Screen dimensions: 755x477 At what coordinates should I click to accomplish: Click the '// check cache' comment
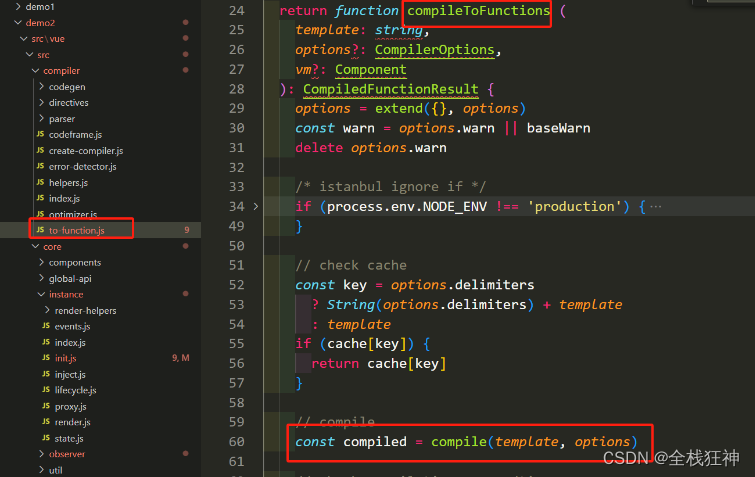pos(351,265)
